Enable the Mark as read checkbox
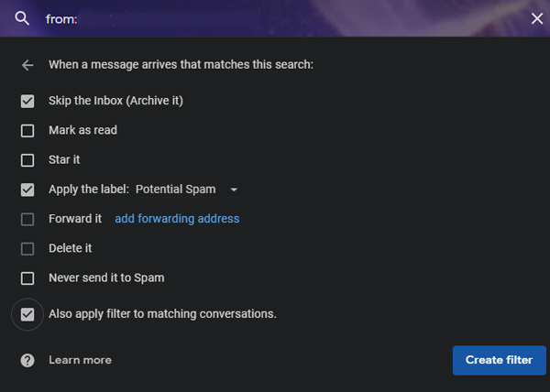This screenshot has height=392, width=550. pyautogui.click(x=27, y=131)
